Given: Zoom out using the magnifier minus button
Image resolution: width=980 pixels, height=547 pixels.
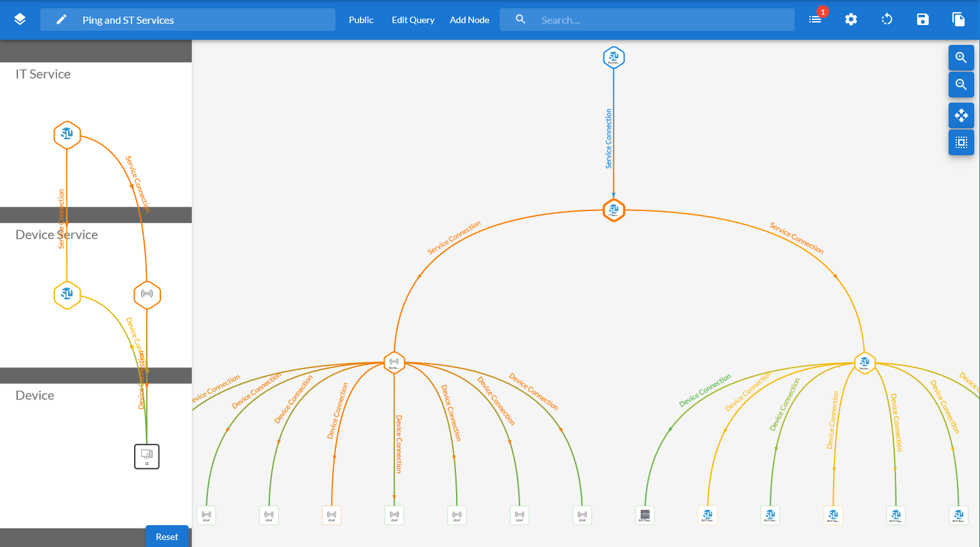Looking at the screenshot, I should 961,85.
